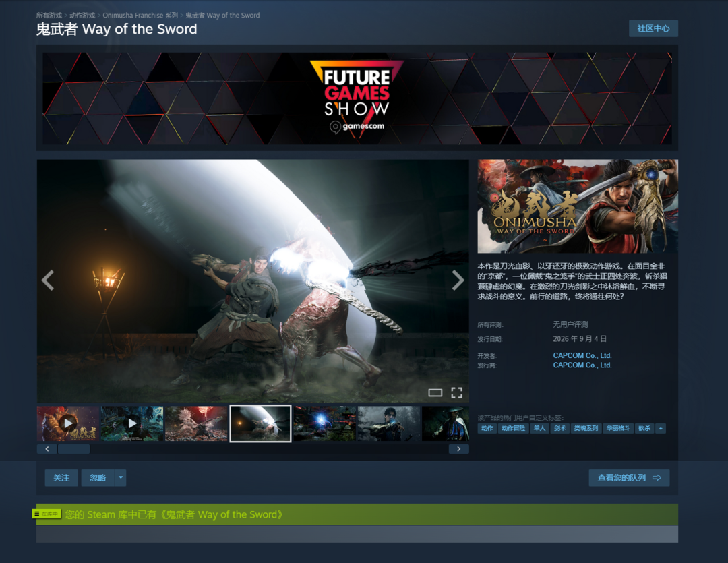Play the second video thumbnail
The width and height of the screenshot is (728, 563).
[x=132, y=423]
